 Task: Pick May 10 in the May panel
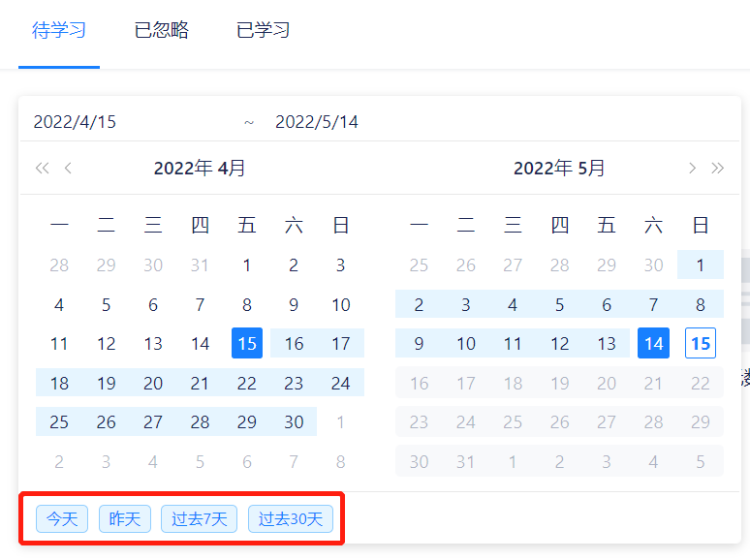click(x=466, y=343)
